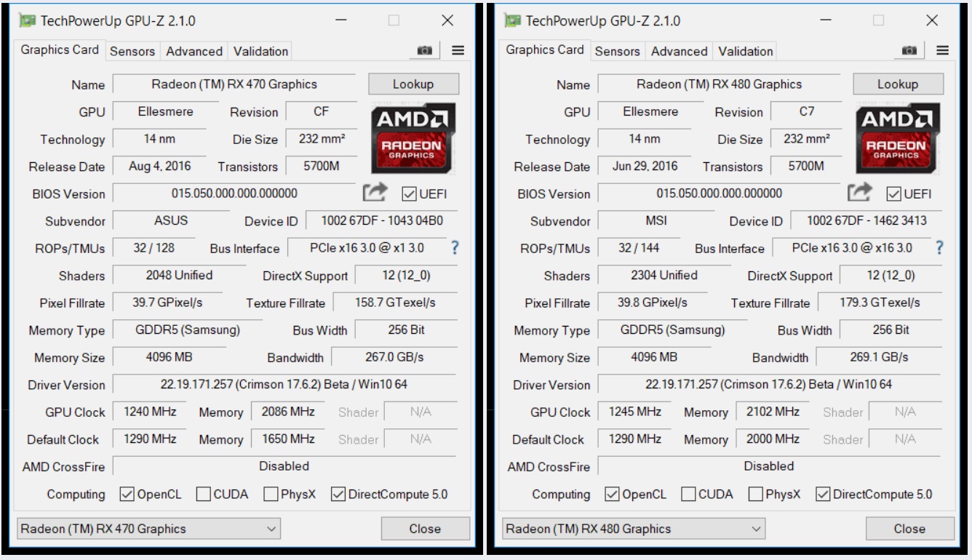Take screenshot via camera icon in RX 470 window
Screen dimensions: 972x560
pos(425,50)
